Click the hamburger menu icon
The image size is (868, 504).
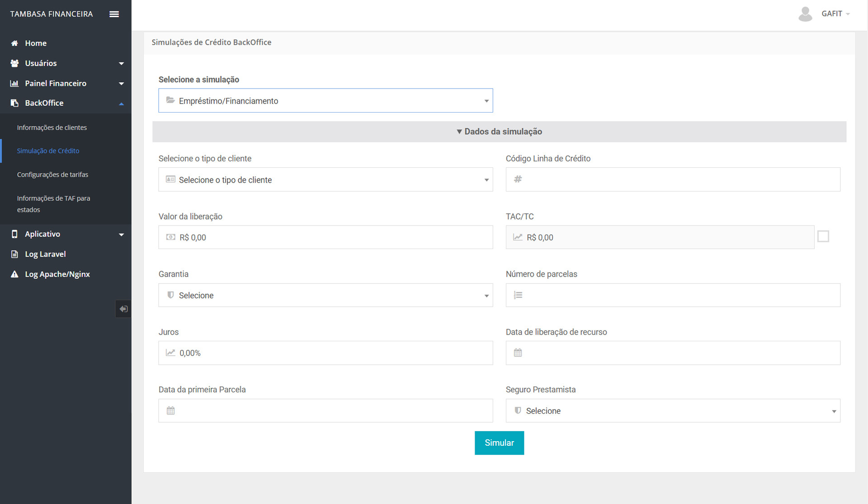click(114, 14)
